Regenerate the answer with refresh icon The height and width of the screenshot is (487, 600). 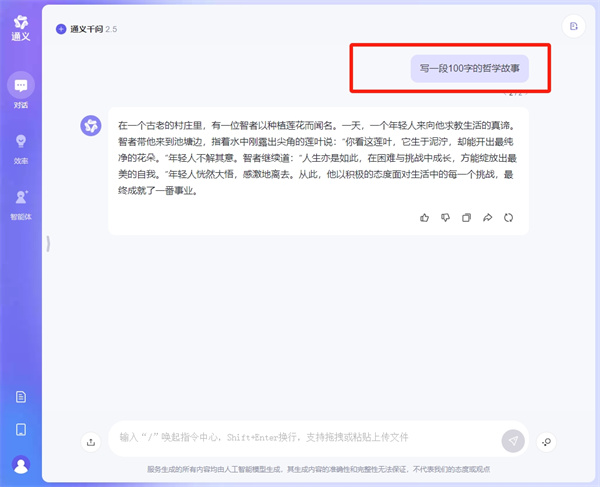point(509,217)
